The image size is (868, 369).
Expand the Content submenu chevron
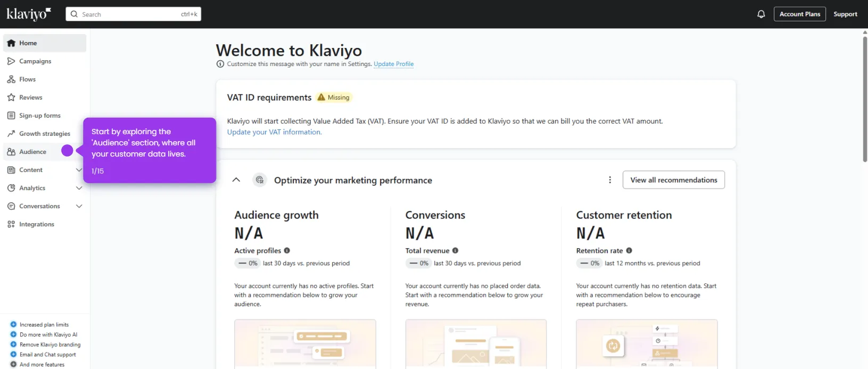pos(79,170)
